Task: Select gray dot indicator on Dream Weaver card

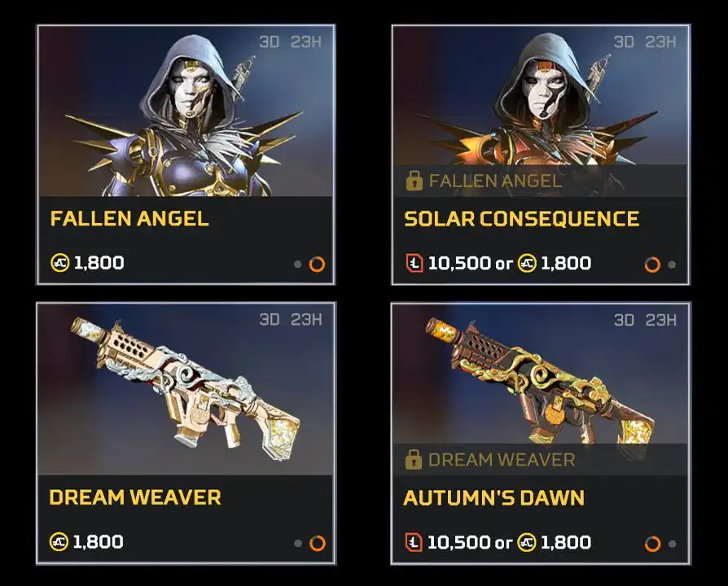Action: click(298, 543)
